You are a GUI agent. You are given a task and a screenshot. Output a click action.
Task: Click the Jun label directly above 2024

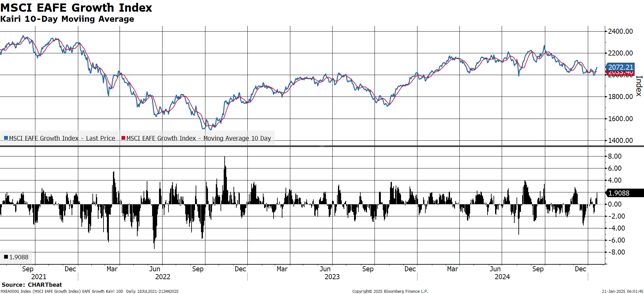pos(495,269)
